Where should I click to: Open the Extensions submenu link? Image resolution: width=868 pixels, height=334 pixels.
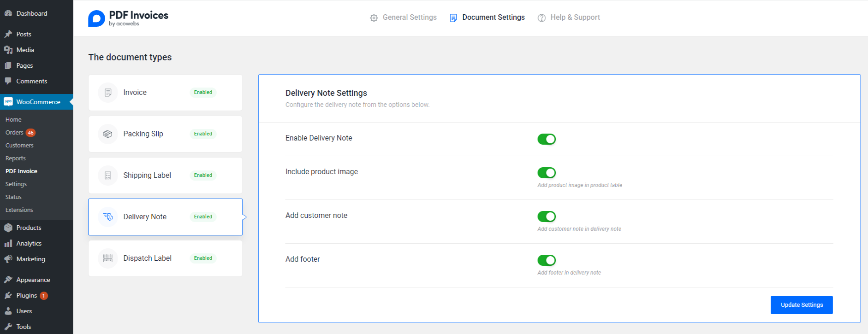click(x=19, y=210)
